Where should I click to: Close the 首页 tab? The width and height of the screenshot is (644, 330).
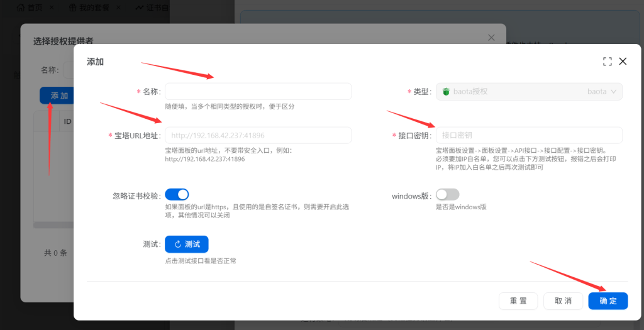(52, 8)
